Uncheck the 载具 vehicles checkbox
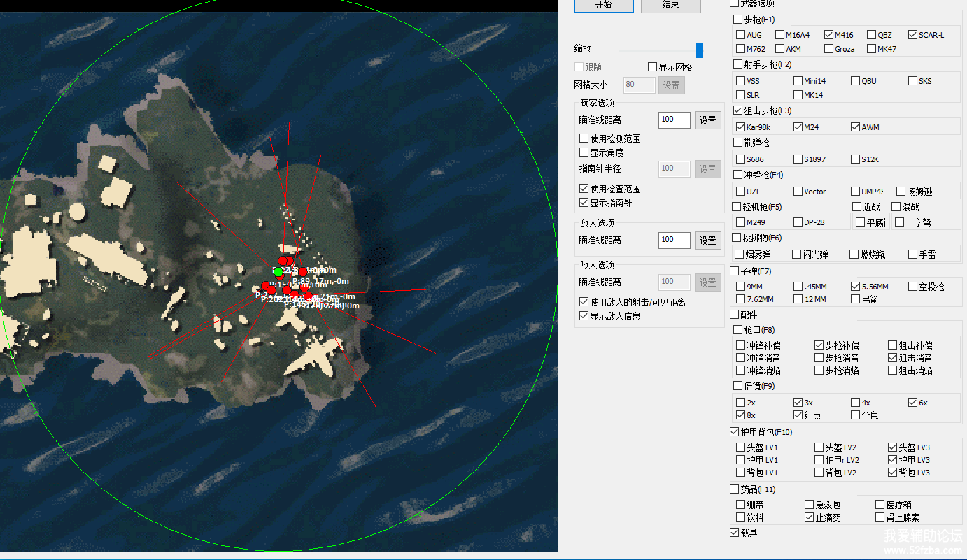 coord(734,533)
